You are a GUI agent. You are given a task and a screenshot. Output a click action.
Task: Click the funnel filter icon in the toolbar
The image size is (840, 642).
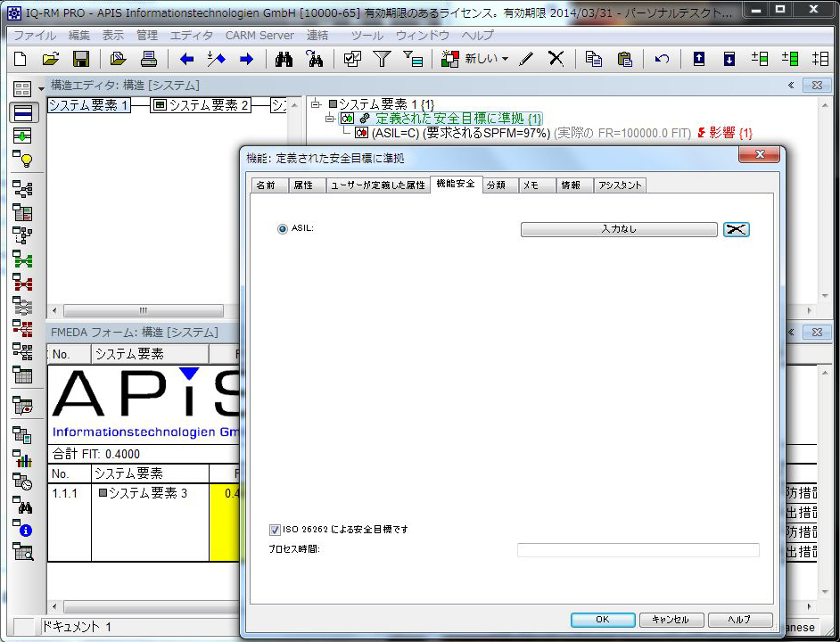(x=382, y=59)
